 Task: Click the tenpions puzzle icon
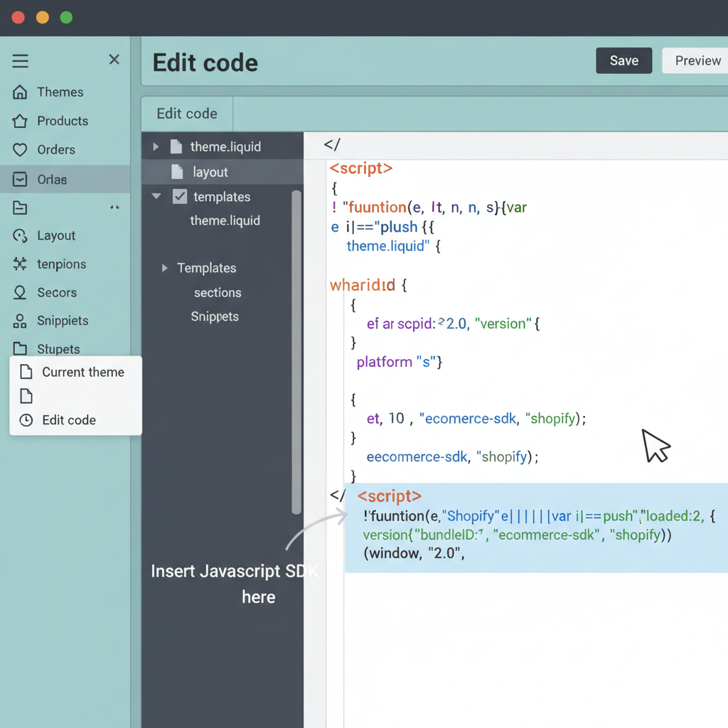click(x=20, y=264)
